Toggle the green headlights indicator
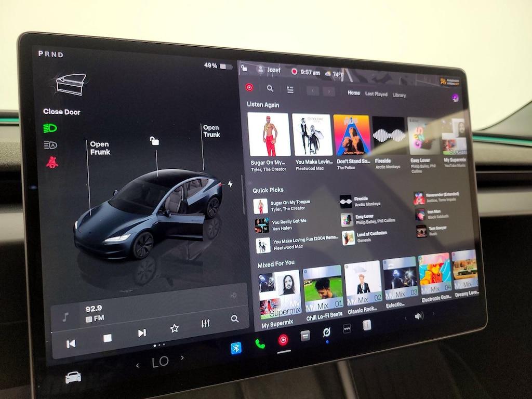Screen dimensions: 532x399 click(51, 128)
